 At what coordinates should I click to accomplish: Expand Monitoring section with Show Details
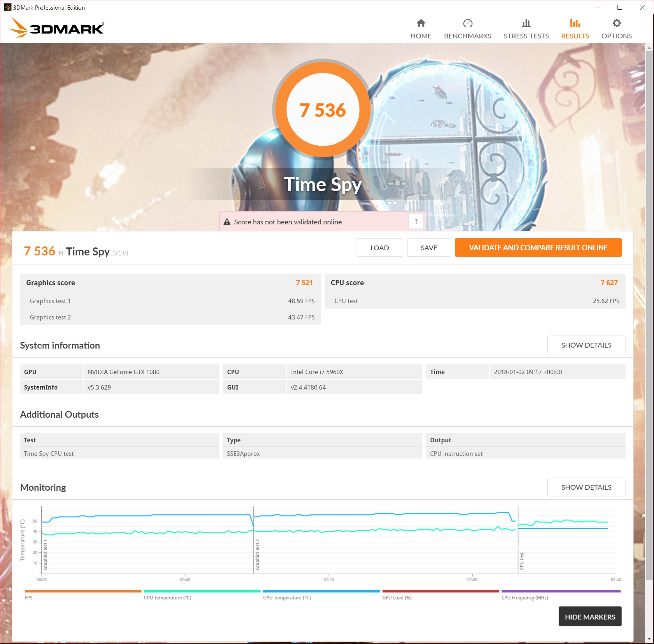pyautogui.click(x=586, y=487)
